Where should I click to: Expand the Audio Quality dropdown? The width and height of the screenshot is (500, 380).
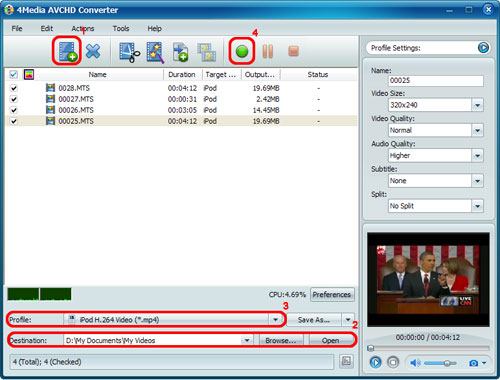[477, 156]
